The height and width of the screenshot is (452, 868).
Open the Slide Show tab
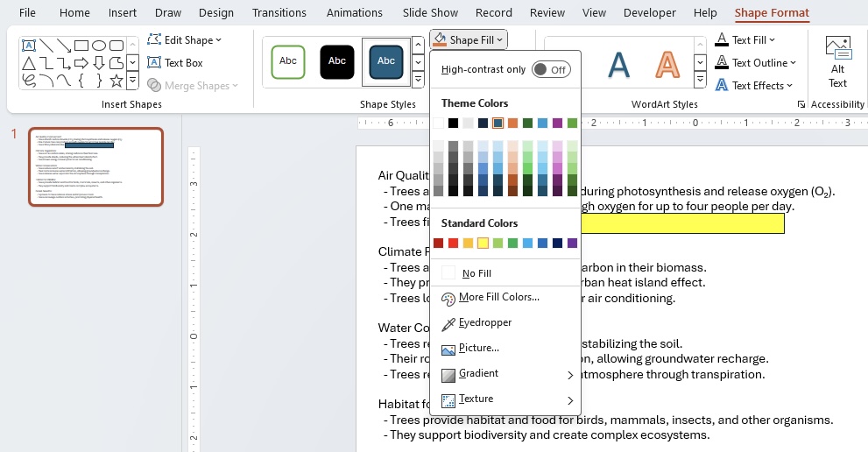pos(430,13)
